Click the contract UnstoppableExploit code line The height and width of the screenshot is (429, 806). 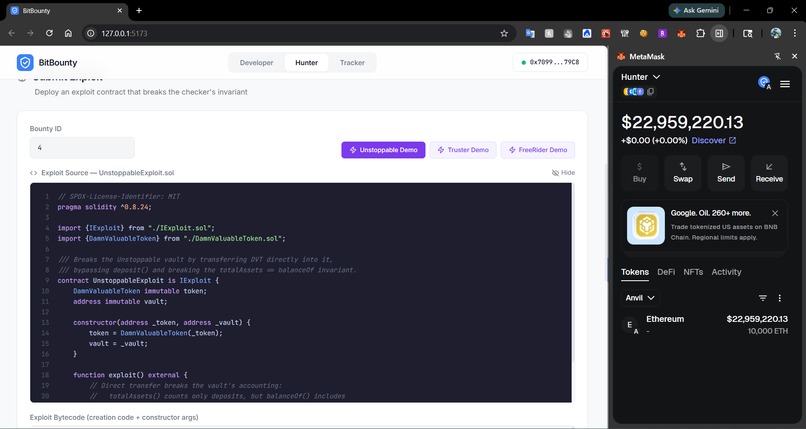138,281
